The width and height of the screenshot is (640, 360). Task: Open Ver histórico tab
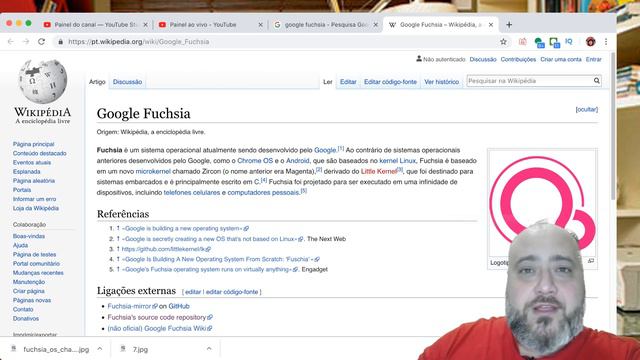pyautogui.click(x=442, y=82)
